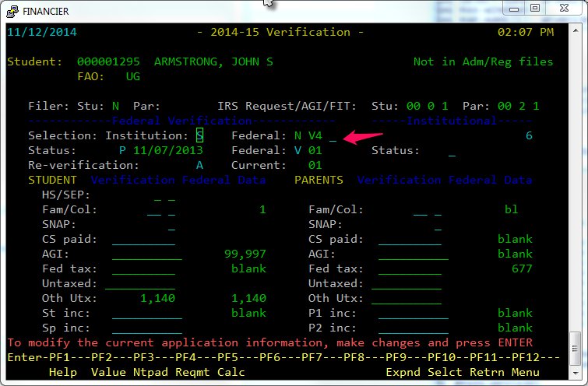Click the parents Oth Utx input field
588x386 pixels.
coord(407,299)
